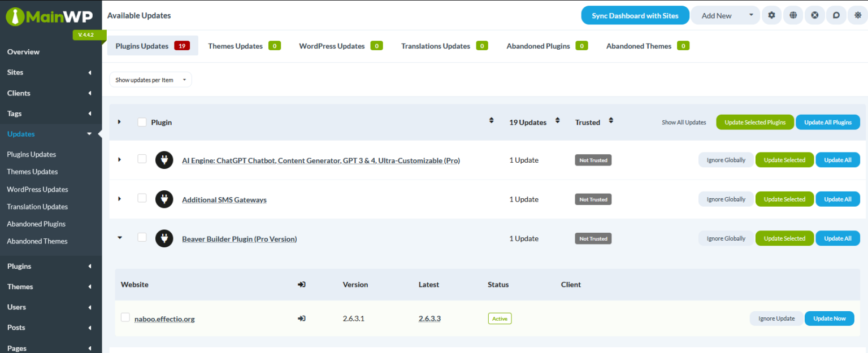Click the plugin icon beside Additional SMS Gateways
Screen dimensions: 868x353
pos(164,199)
